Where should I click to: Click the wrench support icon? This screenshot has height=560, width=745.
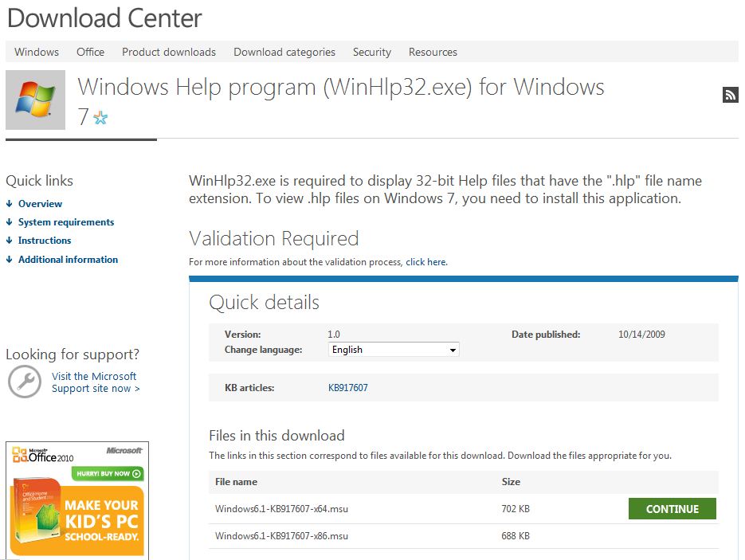24,382
